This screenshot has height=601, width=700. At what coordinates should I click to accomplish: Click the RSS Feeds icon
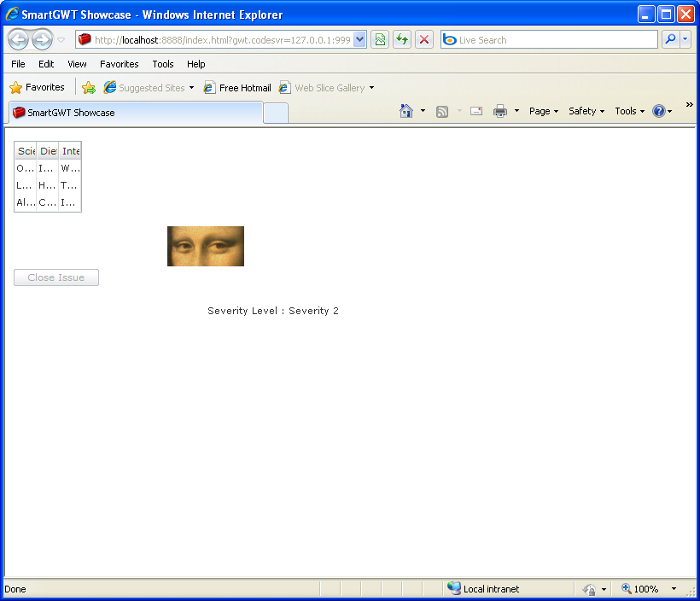(x=442, y=111)
